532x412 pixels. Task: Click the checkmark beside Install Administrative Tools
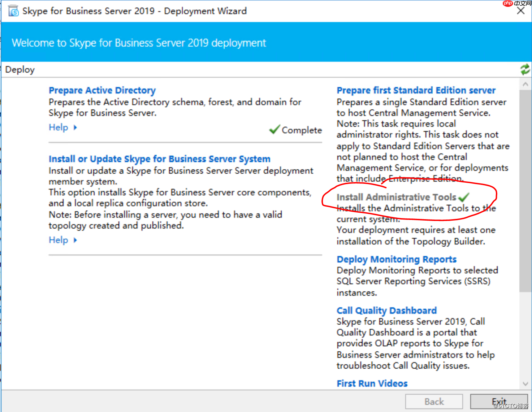click(x=464, y=197)
